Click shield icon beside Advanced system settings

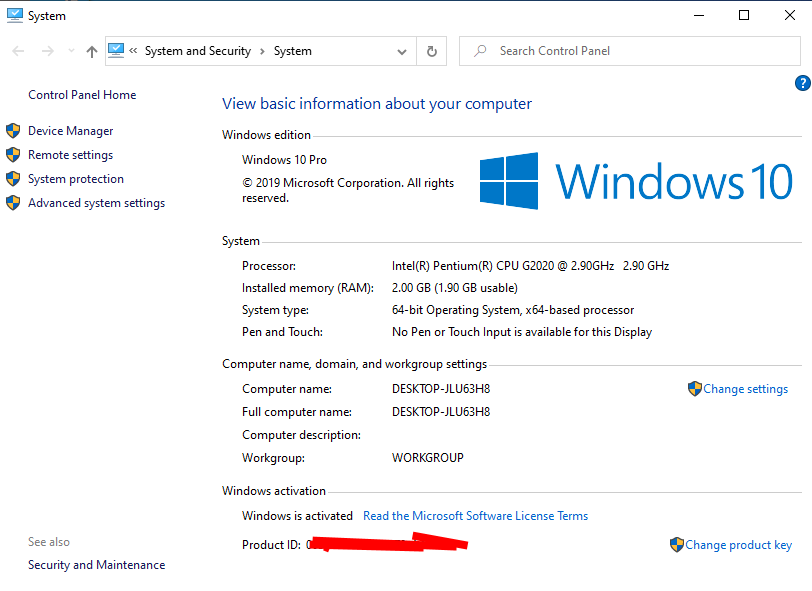click(13, 203)
